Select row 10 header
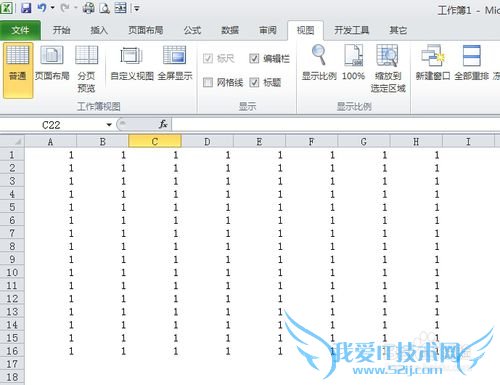 pos(12,272)
